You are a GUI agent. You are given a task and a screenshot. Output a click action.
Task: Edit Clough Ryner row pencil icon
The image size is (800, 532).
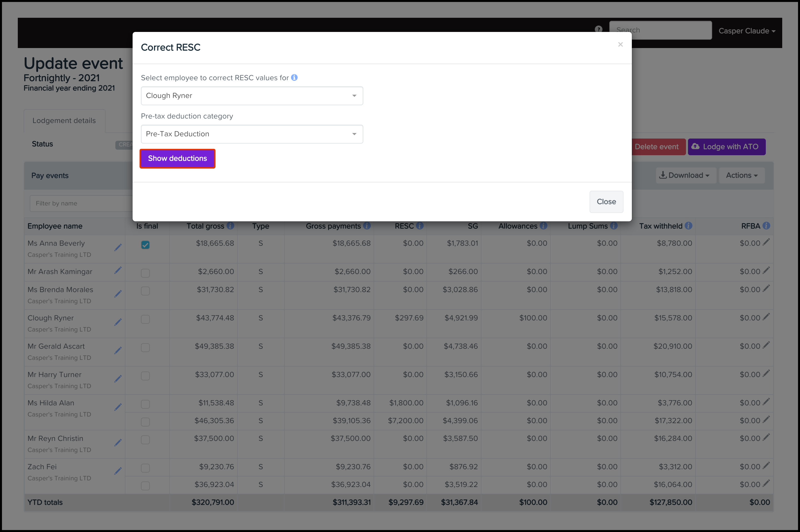[x=118, y=322]
